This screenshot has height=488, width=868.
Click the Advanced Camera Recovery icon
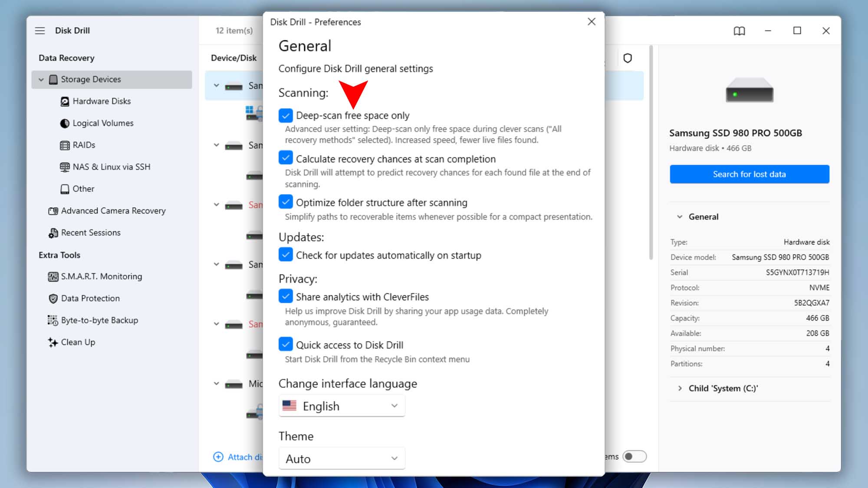pos(53,211)
